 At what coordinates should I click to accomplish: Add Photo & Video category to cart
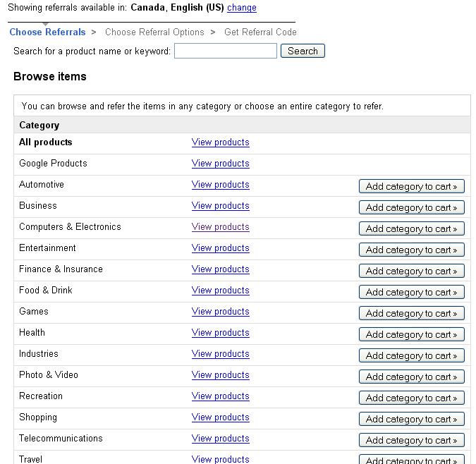412,377
